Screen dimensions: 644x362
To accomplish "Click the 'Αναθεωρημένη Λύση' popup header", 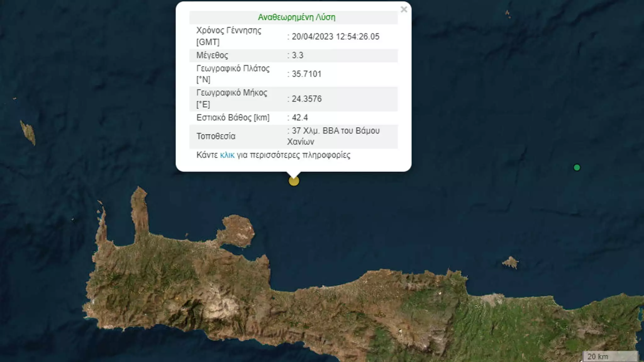I will point(296,17).
